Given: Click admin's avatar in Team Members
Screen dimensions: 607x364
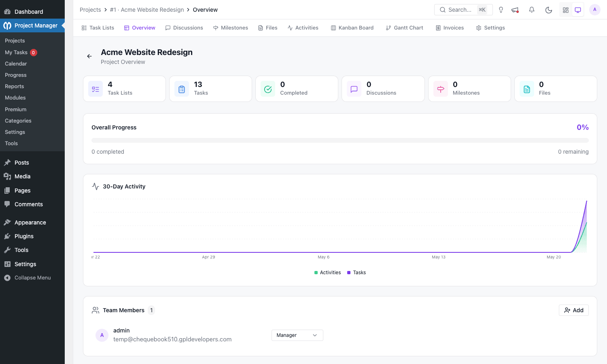Looking at the screenshot, I should tap(102, 335).
